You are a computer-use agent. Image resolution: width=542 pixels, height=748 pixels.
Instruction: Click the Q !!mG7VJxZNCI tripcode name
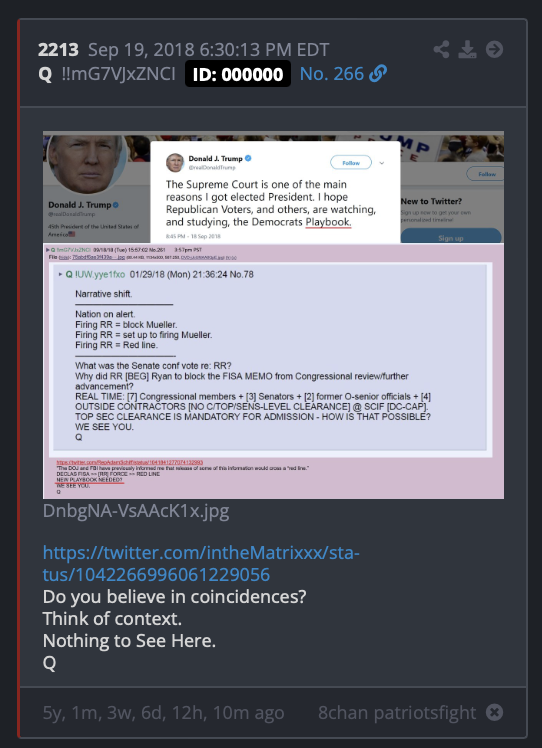(107, 74)
